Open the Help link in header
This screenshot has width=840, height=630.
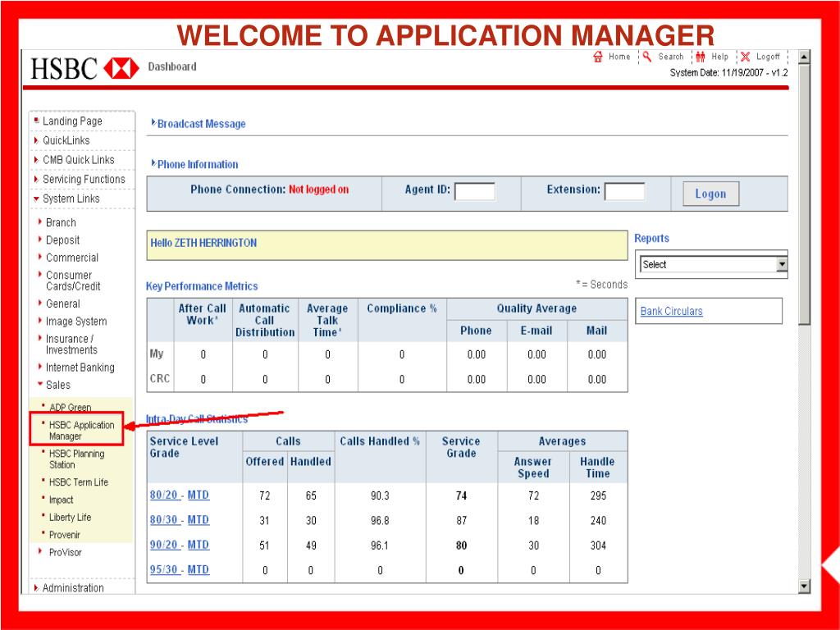point(719,57)
